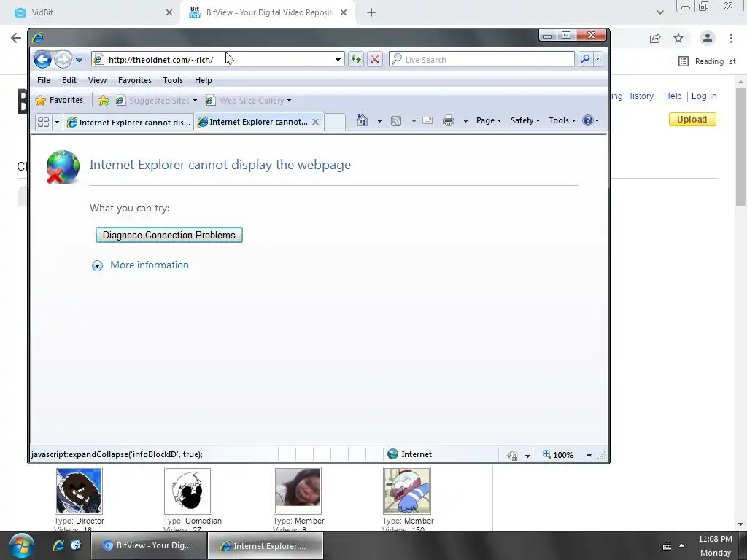Image resolution: width=747 pixels, height=560 pixels.
Task: Open the Edit menu
Action: pyautogui.click(x=69, y=80)
